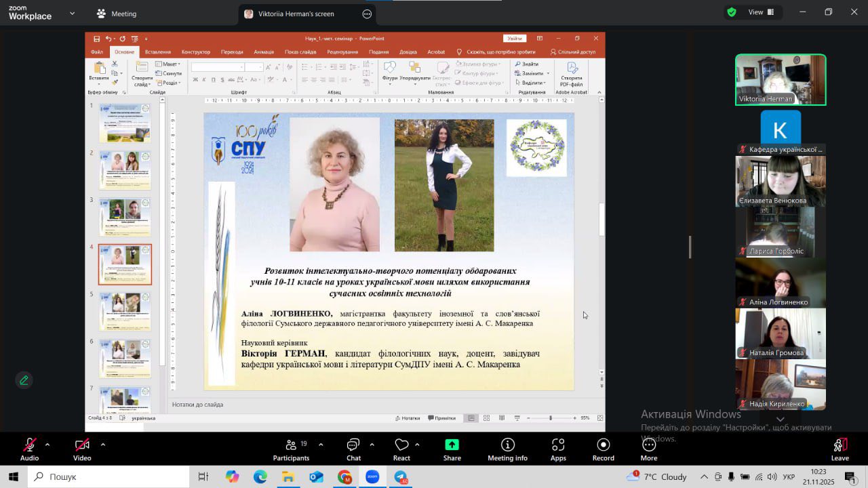Open the Zoom Chat panel
This screenshot has height=488, width=868.
[353, 449]
